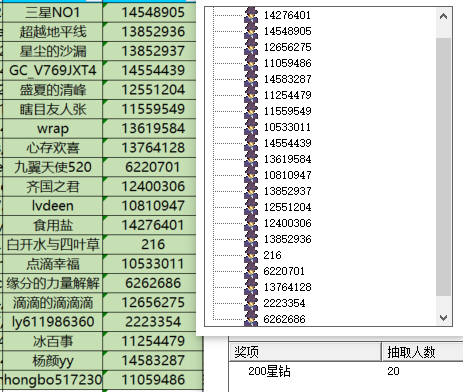Select tree entry 10533011
Image resolution: width=463 pixels, height=392 pixels.
pos(287,127)
